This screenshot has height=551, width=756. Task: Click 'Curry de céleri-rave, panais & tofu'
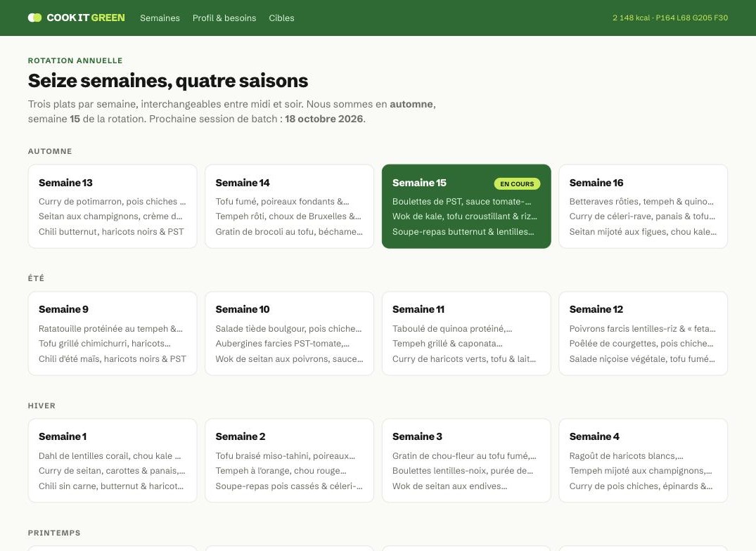[x=642, y=216]
